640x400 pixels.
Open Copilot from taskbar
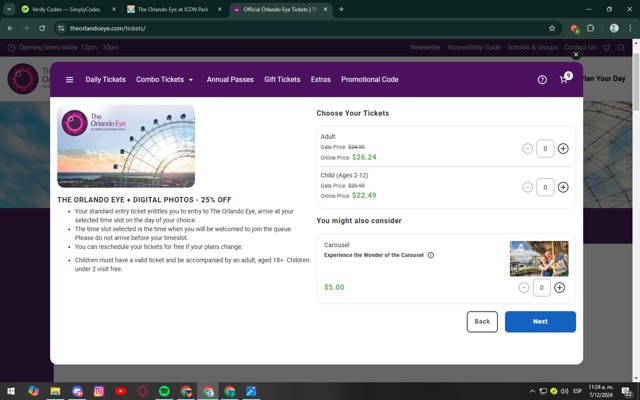coord(33,391)
